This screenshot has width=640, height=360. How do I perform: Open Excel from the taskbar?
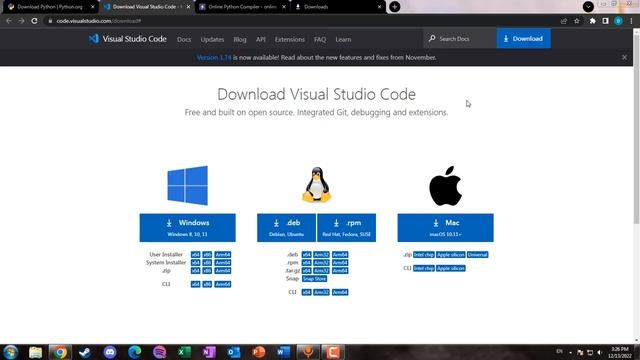tap(184, 352)
